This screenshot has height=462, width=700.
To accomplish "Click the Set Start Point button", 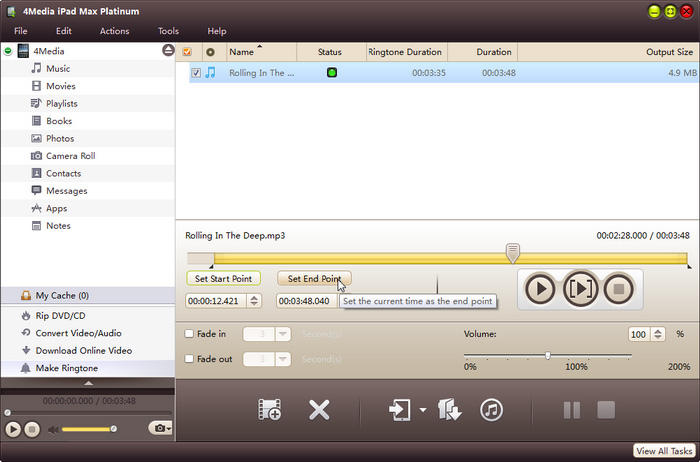I will tap(223, 279).
